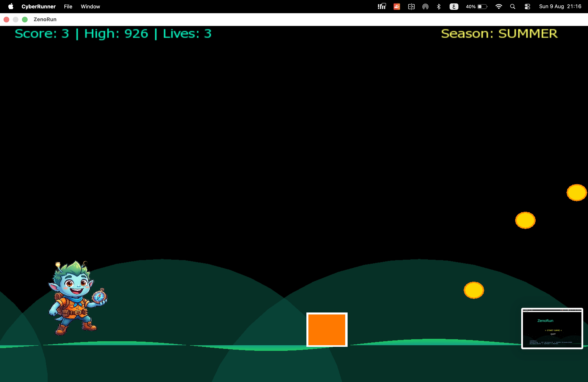Click the "Score: 3" readout
Image resolution: width=588 pixels, height=382 pixels.
coord(42,34)
